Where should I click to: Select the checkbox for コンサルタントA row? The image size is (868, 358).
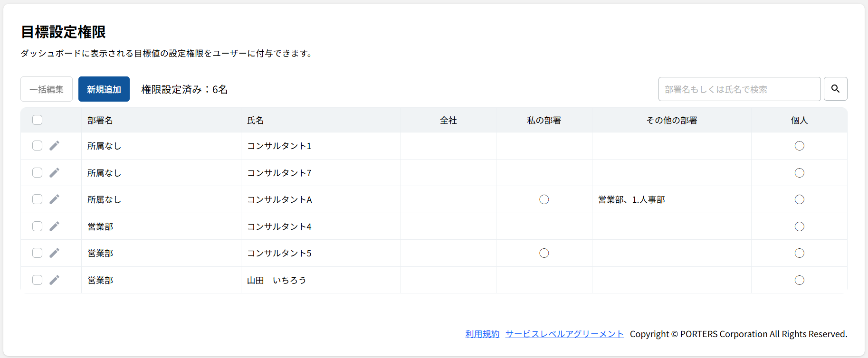tap(37, 199)
